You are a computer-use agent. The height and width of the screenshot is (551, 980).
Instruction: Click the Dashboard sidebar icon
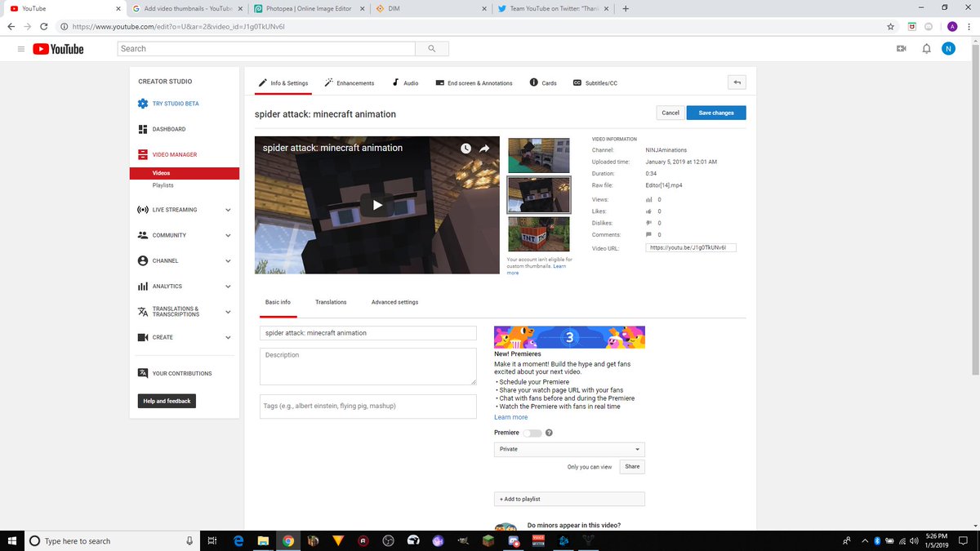click(143, 129)
